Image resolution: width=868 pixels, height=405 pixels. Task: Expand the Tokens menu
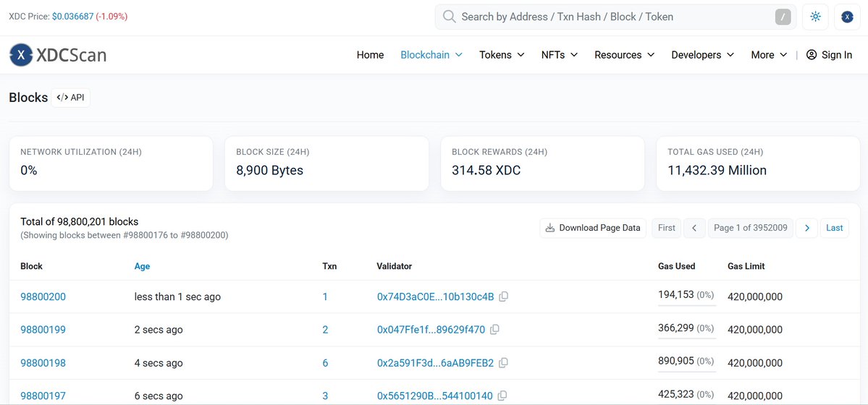[x=502, y=55]
